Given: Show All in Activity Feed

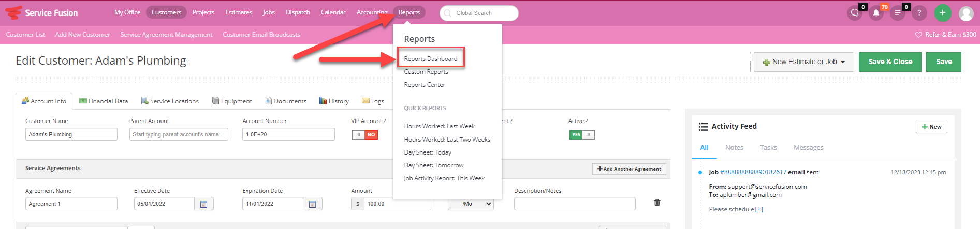Looking at the screenshot, I should click(704, 148).
